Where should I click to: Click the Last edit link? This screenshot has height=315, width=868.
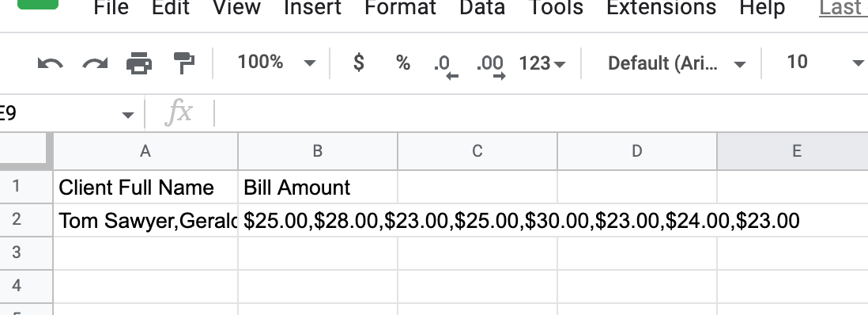tap(843, 8)
